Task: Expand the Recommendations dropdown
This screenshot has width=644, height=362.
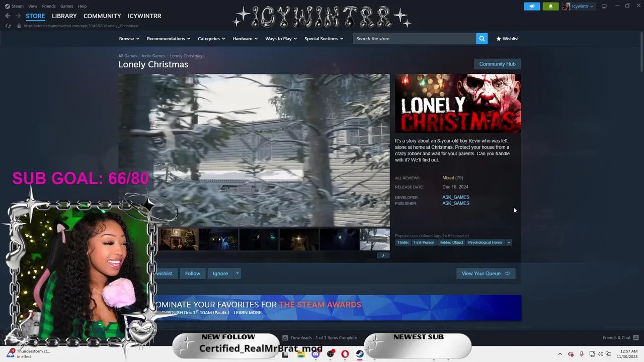Action: point(169,39)
